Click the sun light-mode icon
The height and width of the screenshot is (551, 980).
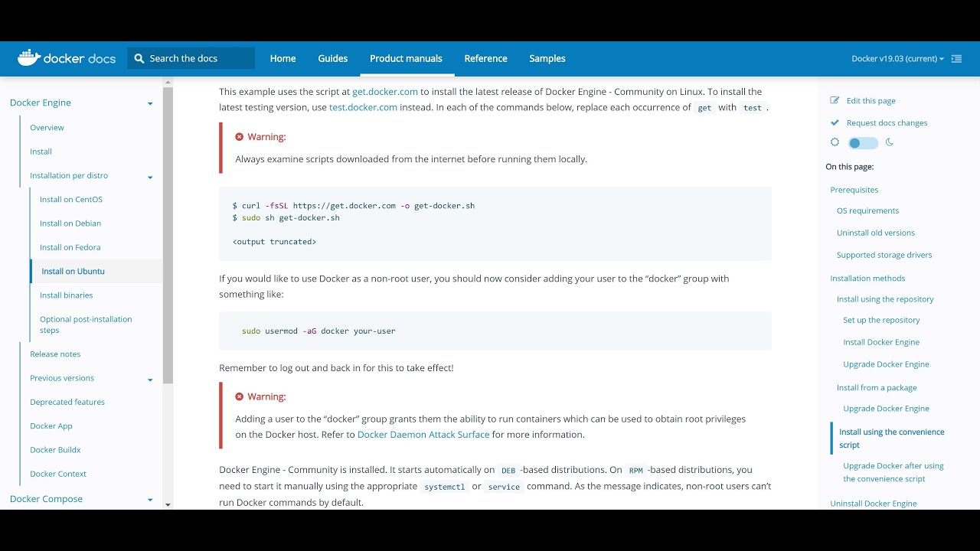(835, 142)
